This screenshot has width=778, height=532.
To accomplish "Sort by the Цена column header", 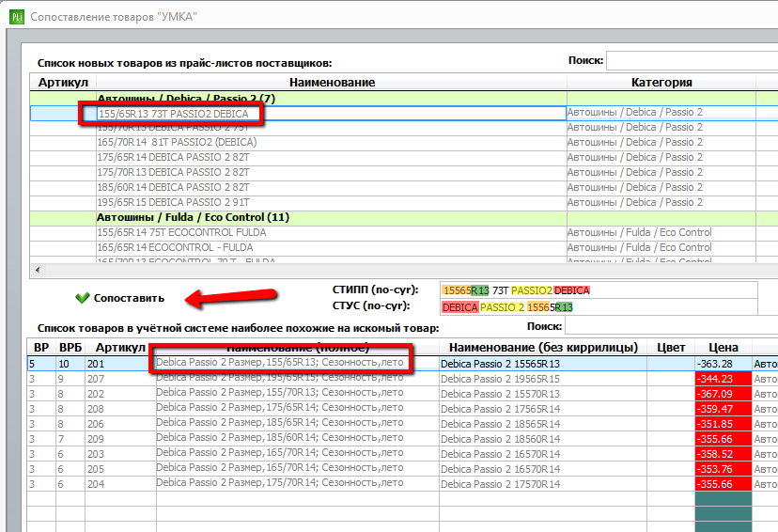I will click(x=724, y=348).
